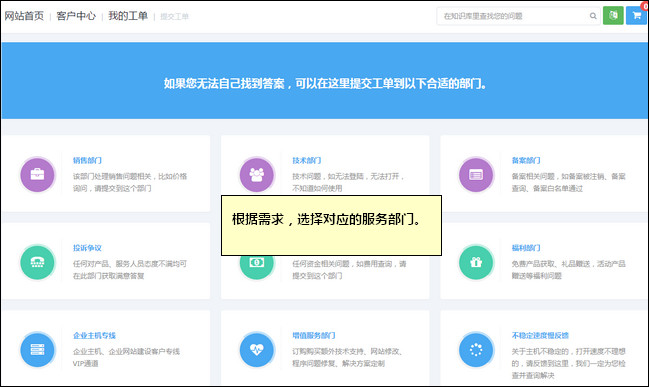649x387 pixels.
Task: Open the 企业主机专线 link
Action: [x=94, y=336]
